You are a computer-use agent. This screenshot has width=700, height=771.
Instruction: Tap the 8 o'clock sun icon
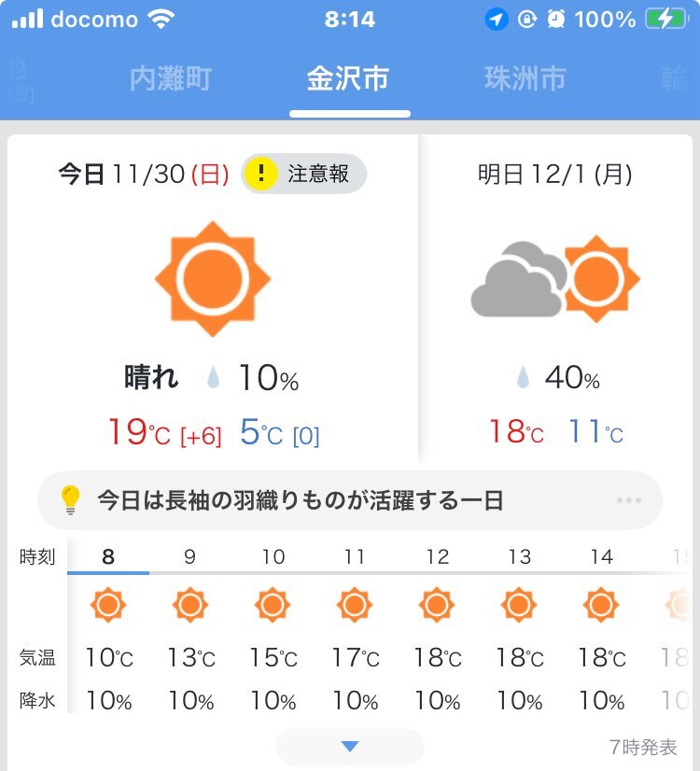click(108, 605)
